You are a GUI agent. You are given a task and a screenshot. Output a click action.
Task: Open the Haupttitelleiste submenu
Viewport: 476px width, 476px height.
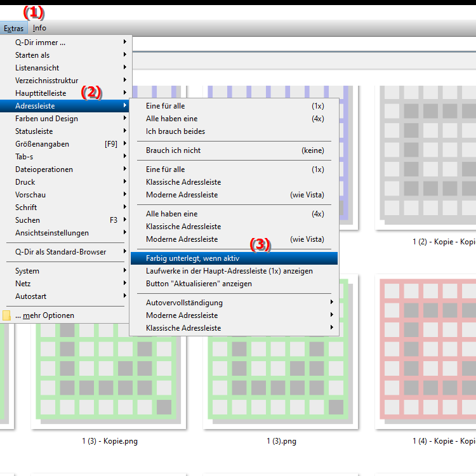(65, 93)
